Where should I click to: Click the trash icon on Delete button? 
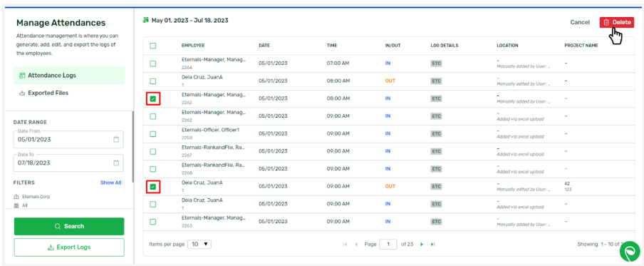606,22
